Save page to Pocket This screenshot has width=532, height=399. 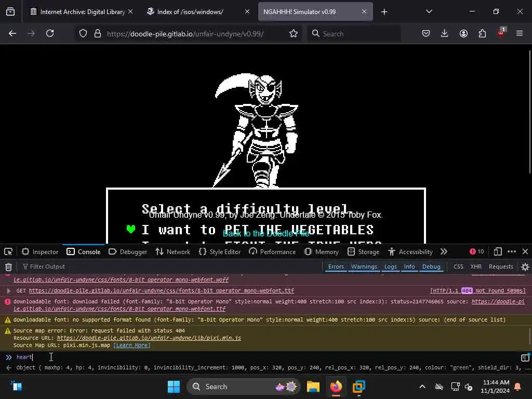pos(426,33)
